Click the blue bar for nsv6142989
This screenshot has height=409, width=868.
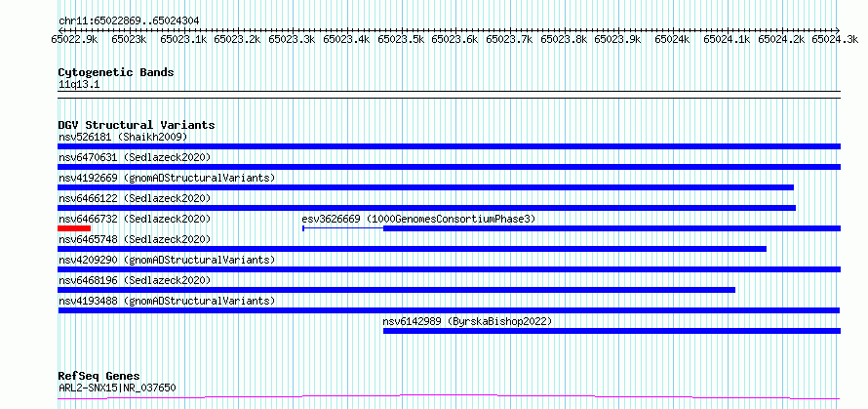click(x=612, y=331)
